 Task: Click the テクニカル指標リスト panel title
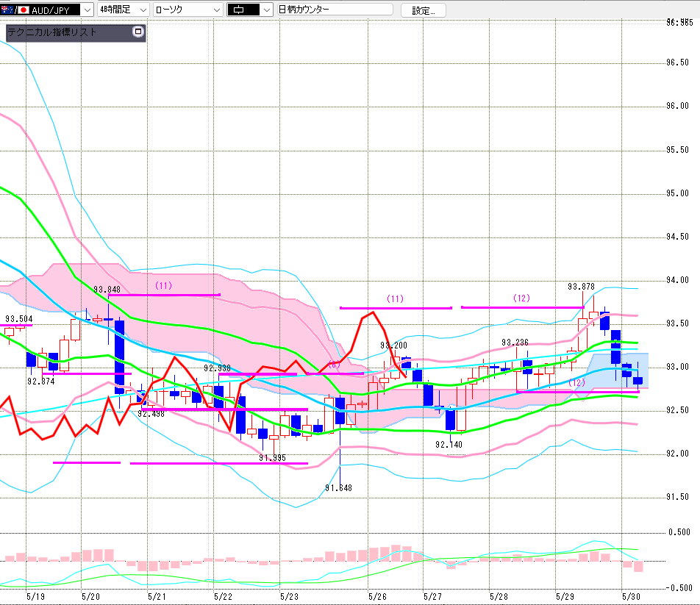click(52, 32)
